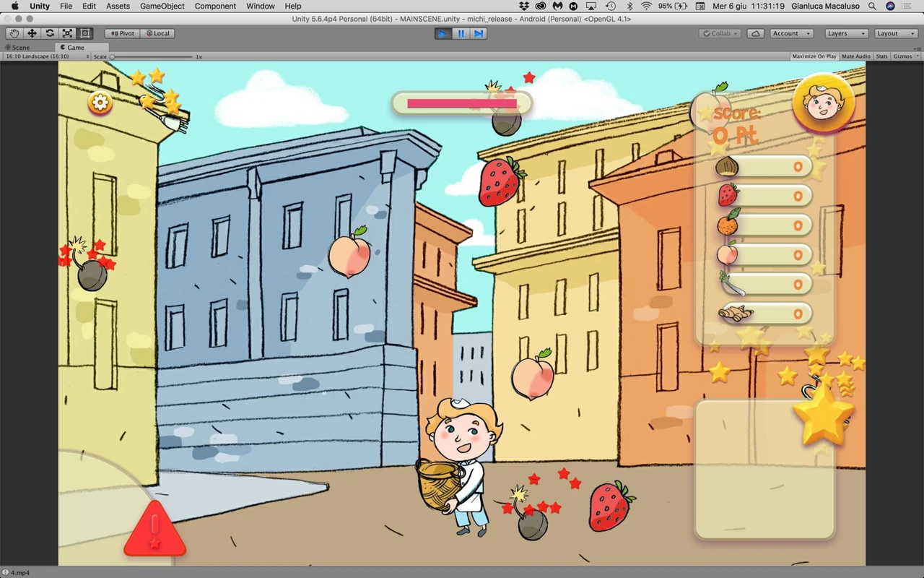Image resolution: width=924 pixels, height=578 pixels.
Task: Click the falling peach near the blue building
Action: 350,252
